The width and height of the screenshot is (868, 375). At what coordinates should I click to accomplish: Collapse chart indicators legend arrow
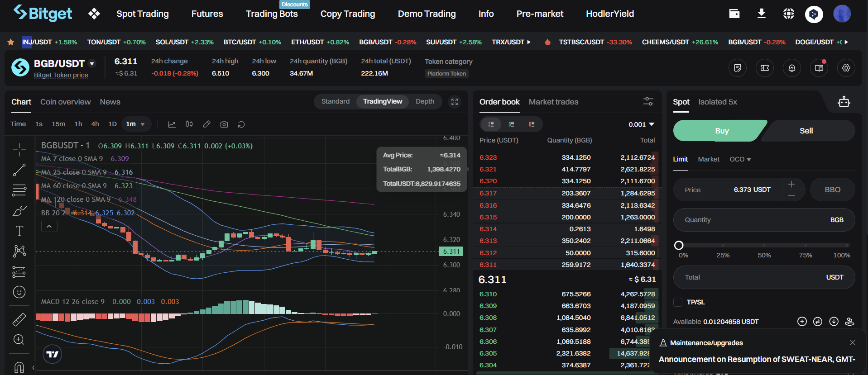pyautogui.click(x=49, y=226)
